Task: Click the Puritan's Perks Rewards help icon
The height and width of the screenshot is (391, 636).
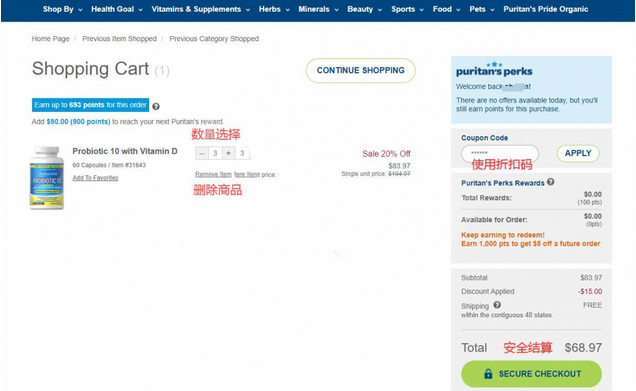Action: [x=550, y=182]
